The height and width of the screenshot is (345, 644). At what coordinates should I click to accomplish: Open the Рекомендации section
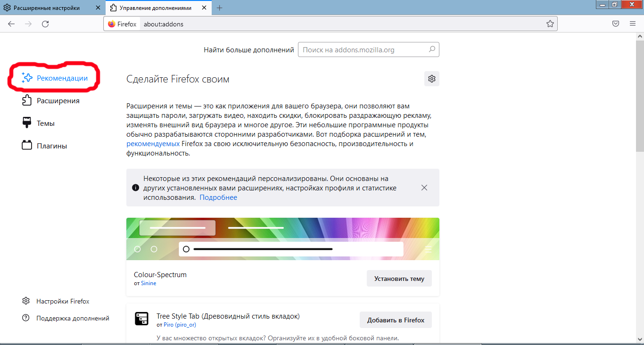[x=55, y=78]
